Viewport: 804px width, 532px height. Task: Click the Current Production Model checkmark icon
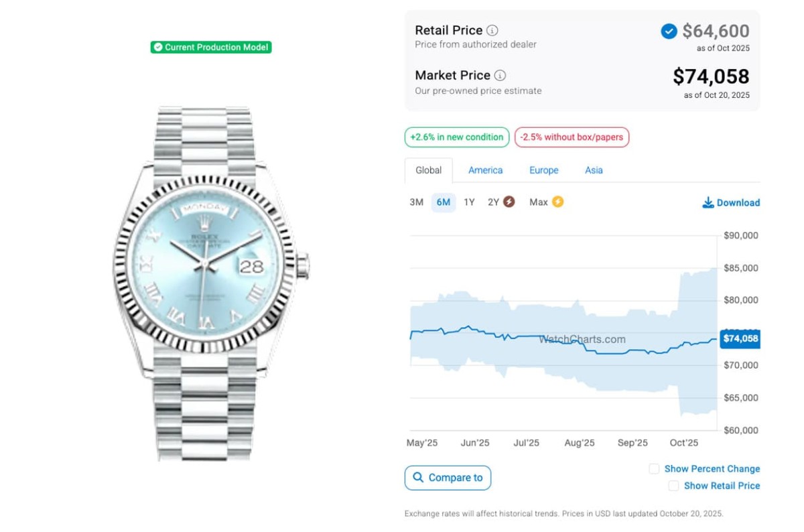point(157,47)
